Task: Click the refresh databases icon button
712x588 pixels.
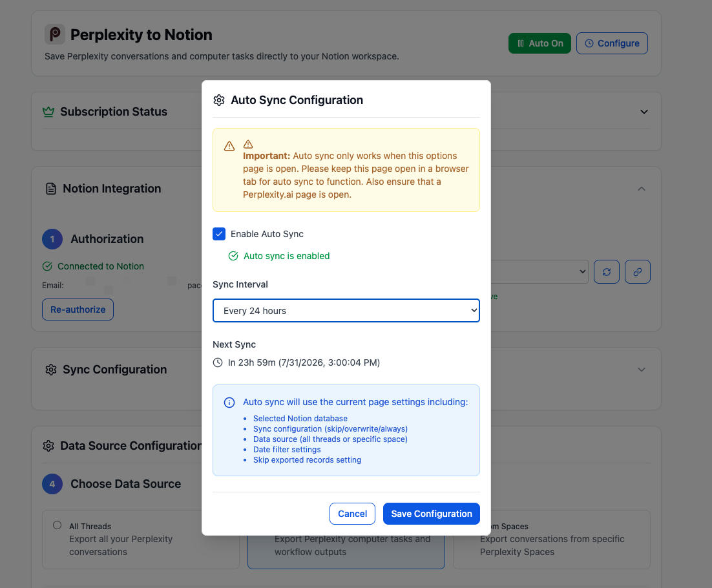Action: [x=607, y=272]
